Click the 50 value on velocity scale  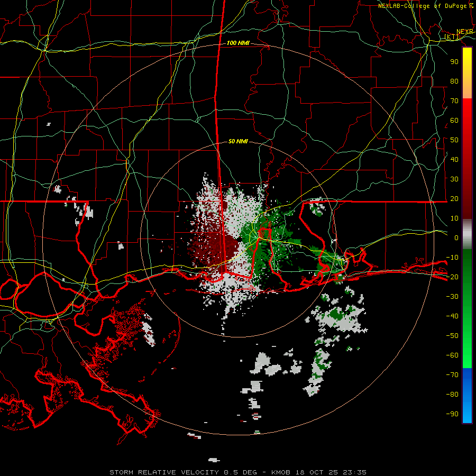click(454, 140)
